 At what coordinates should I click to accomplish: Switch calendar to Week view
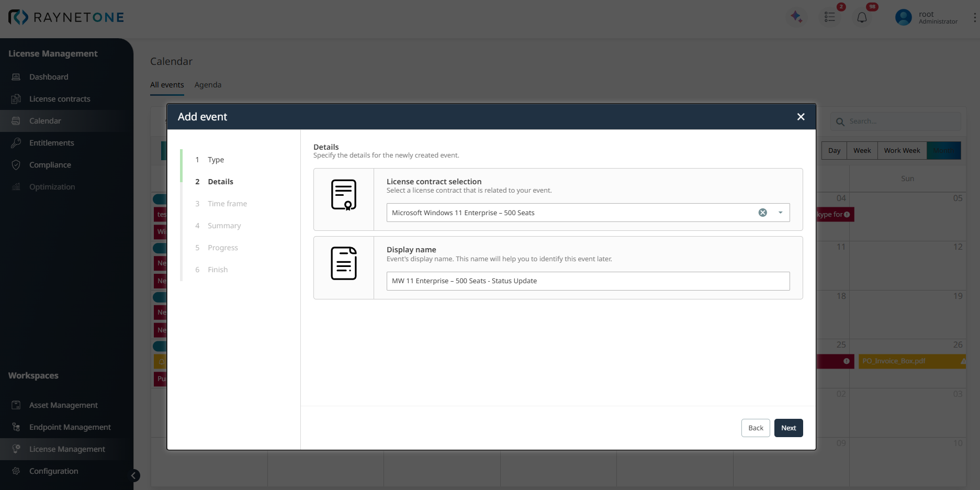[862, 150]
